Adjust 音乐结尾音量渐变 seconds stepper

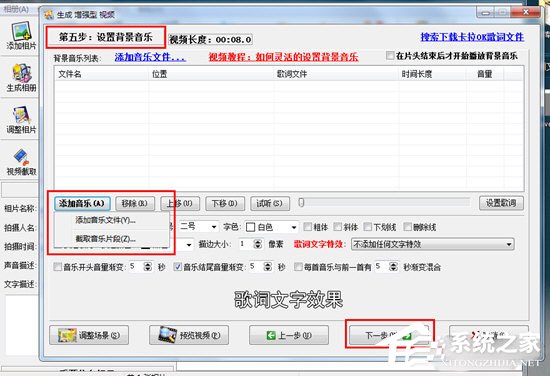[x=268, y=267]
